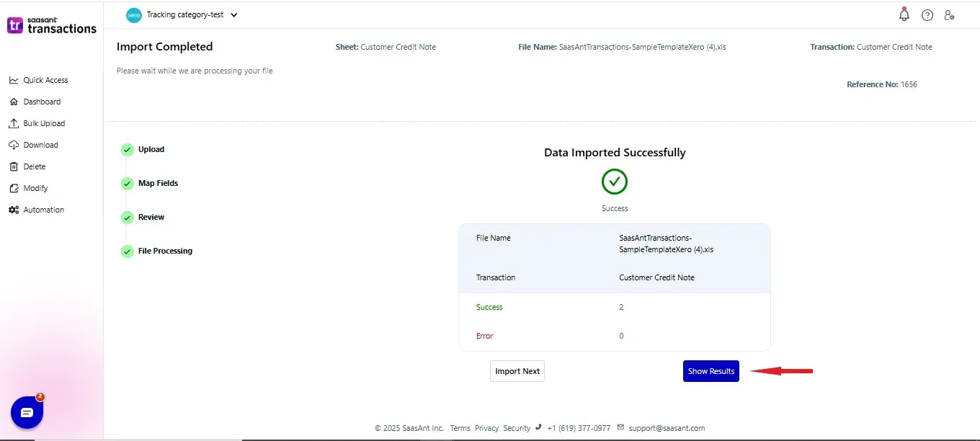Open the Privacy link in the footer
The image size is (980, 441).
[486, 428]
